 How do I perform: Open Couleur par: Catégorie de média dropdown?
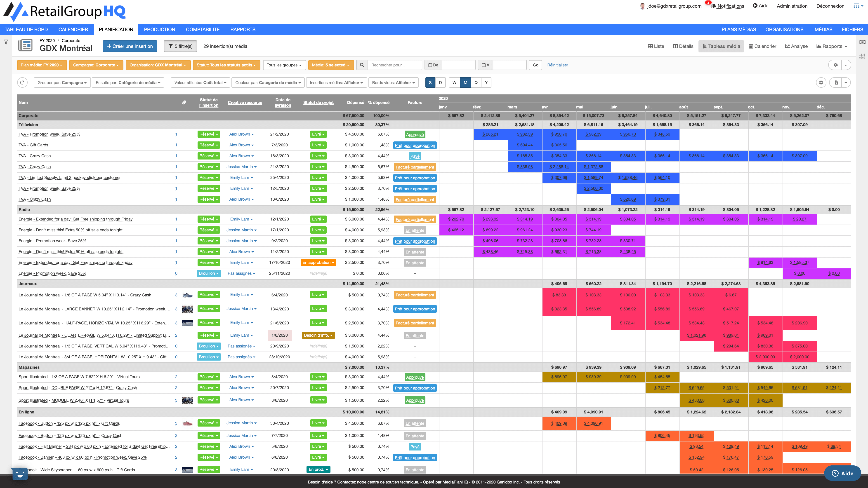pyautogui.click(x=268, y=82)
